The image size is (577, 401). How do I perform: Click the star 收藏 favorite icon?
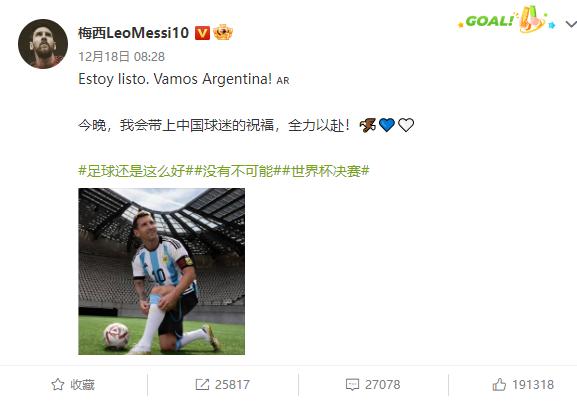pyautogui.click(x=58, y=384)
